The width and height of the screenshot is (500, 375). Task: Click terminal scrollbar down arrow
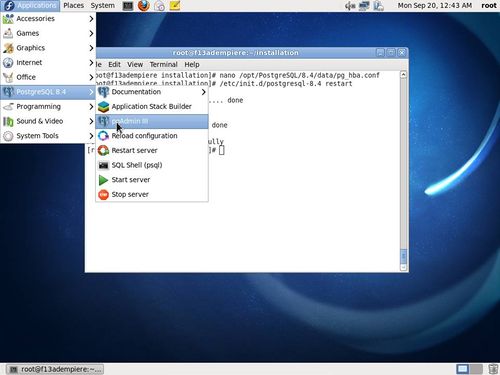(x=403, y=267)
